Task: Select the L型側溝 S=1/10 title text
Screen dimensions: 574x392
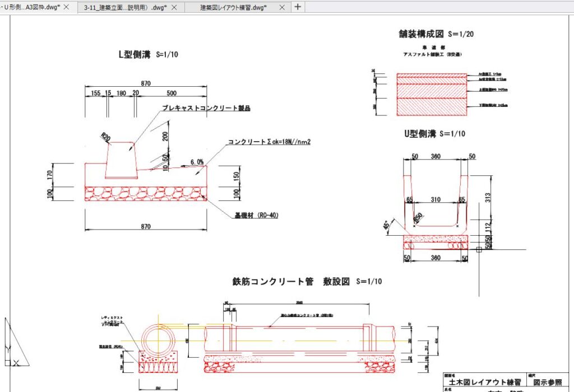Action: 148,55
